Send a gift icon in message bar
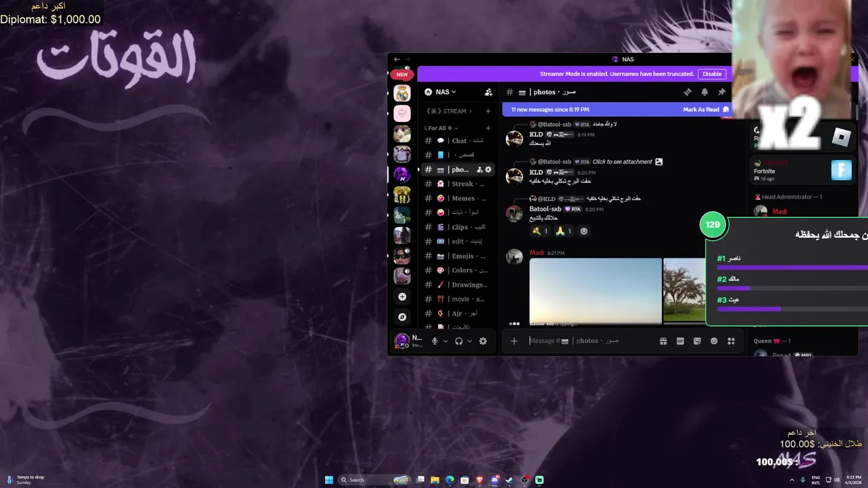Screen dimensions: 868x488 pyautogui.click(x=663, y=341)
